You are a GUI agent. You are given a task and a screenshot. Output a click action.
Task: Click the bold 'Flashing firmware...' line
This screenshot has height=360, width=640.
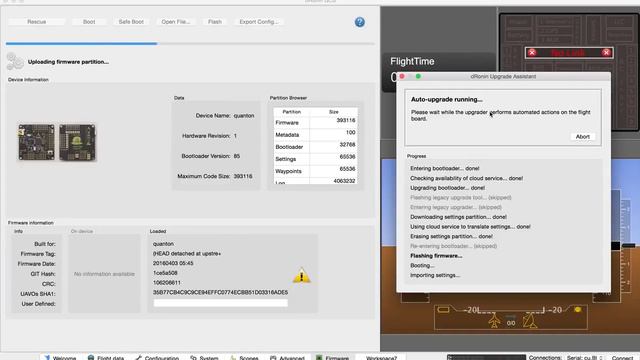436,256
